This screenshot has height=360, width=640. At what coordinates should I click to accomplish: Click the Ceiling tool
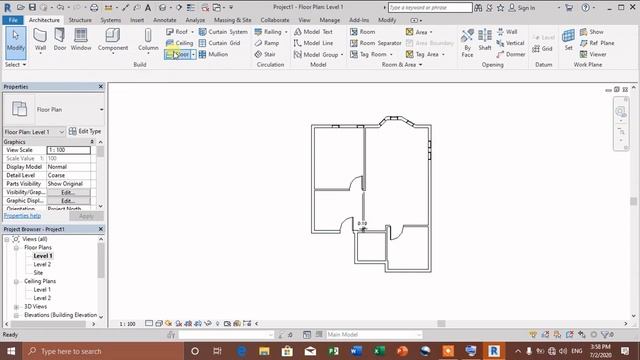coord(179,43)
